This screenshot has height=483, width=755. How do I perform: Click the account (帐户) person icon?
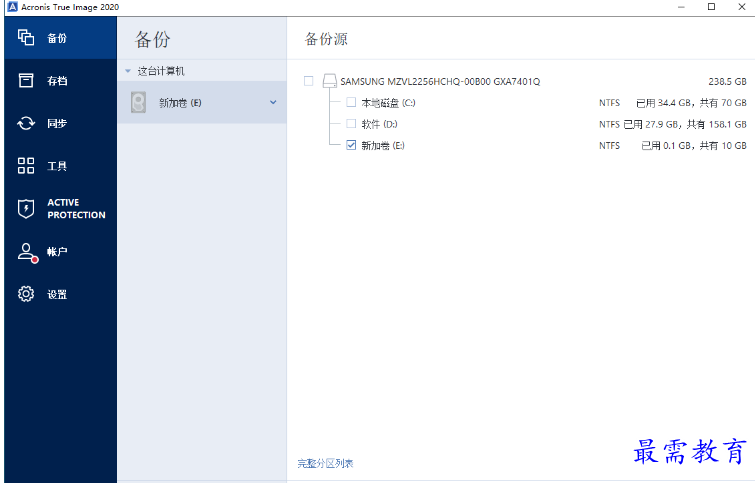click(27, 252)
